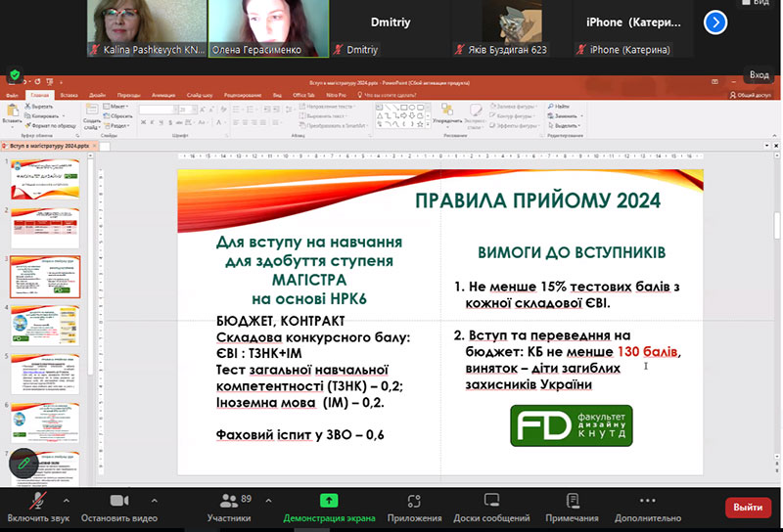The width and height of the screenshot is (783, 532).
Task: Open the Приложения apps icon
Action: (414, 501)
